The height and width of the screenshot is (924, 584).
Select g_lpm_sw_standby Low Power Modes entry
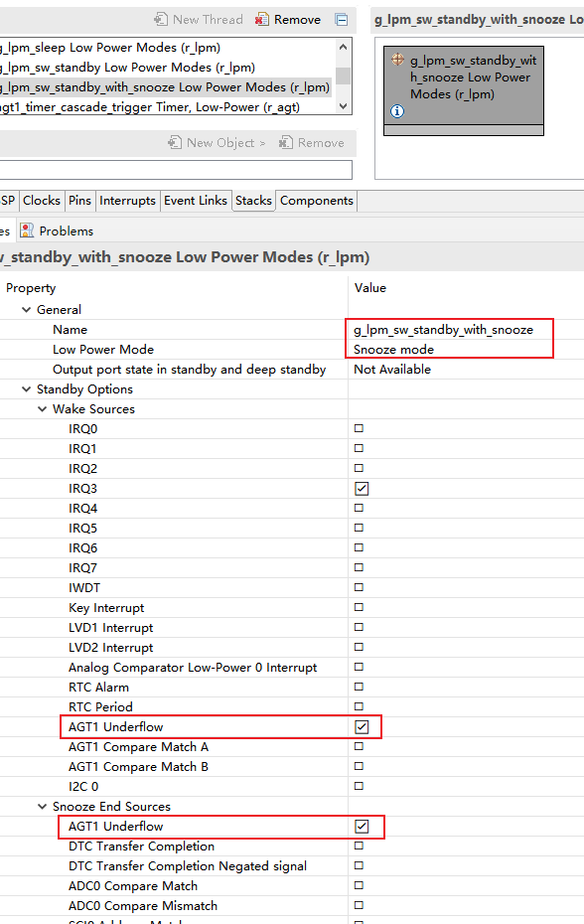click(127, 68)
